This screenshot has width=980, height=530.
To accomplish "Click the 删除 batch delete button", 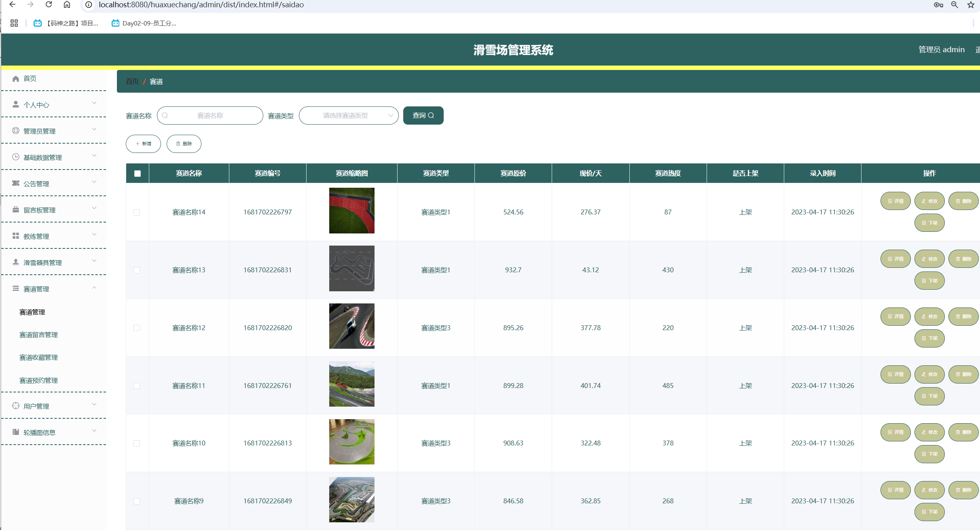I will [x=184, y=144].
